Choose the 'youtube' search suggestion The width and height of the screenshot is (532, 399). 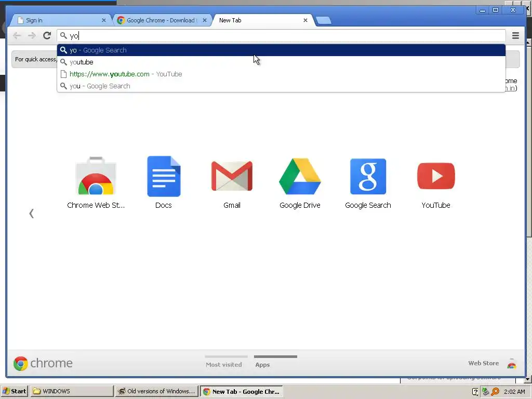pos(281,62)
